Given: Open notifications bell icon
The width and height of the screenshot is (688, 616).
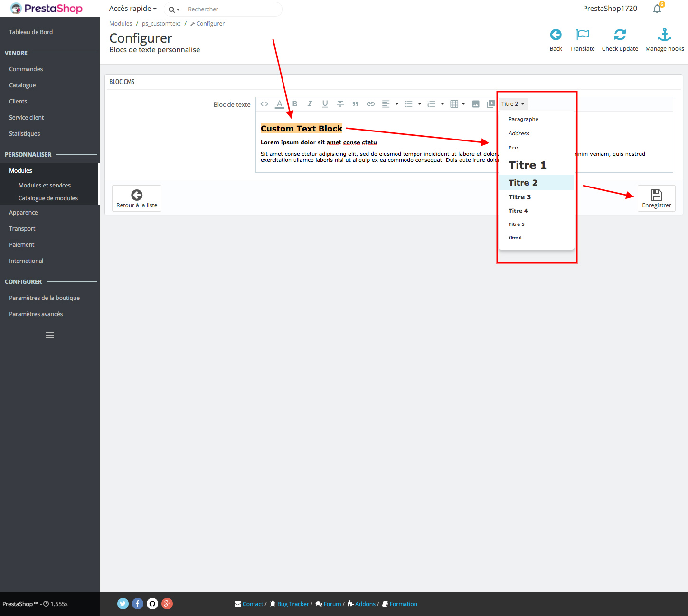Looking at the screenshot, I should [x=657, y=9].
